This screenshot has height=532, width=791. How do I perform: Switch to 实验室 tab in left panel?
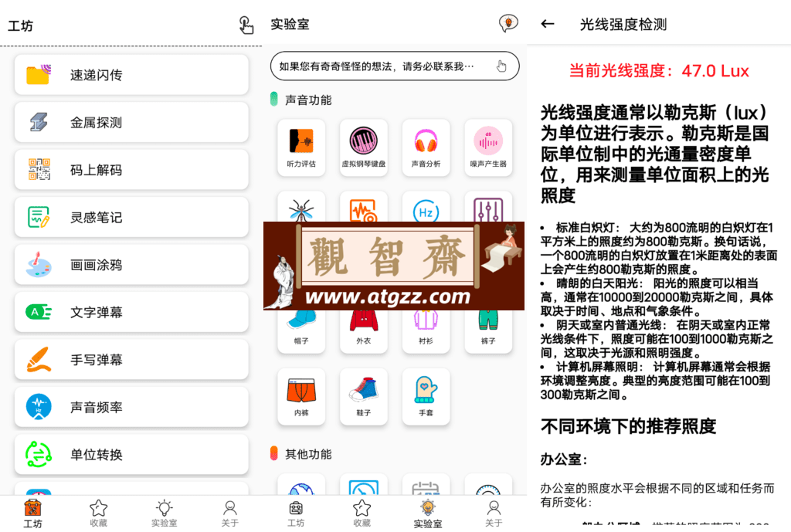[164, 513]
